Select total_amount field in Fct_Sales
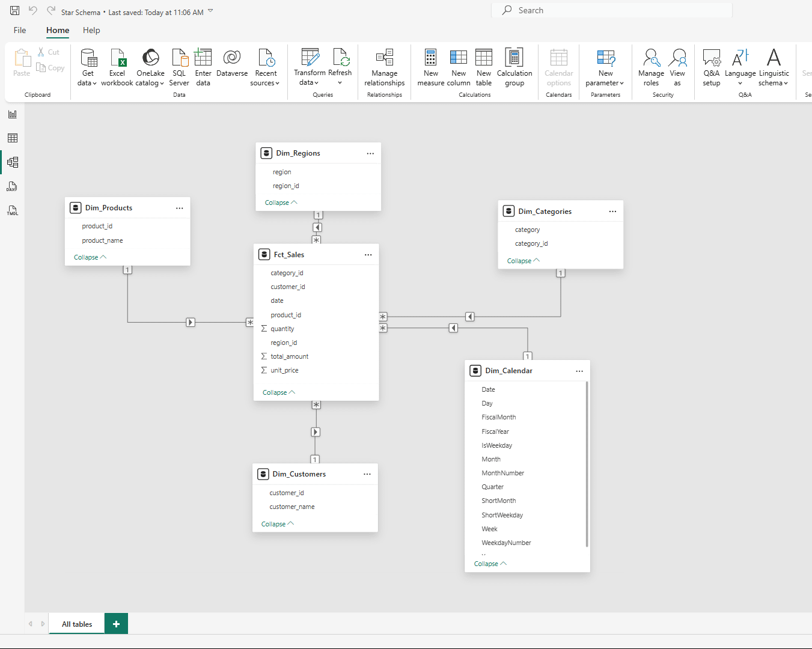The image size is (812, 649). pyautogui.click(x=289, y=356)
